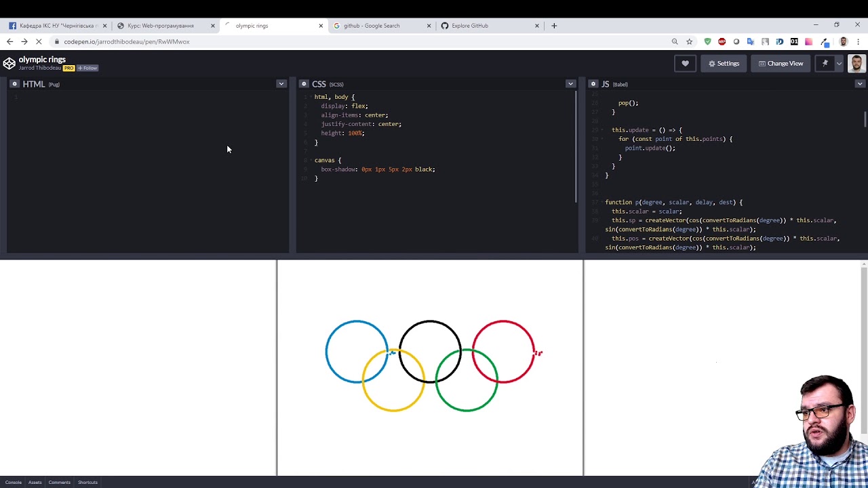Bookmark this page with the star icon
The height and width of the screenshot is (488, 868).
689,41
